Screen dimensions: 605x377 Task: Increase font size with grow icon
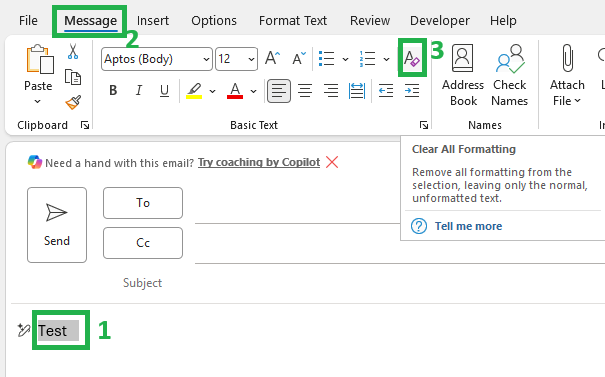[272, 59]
